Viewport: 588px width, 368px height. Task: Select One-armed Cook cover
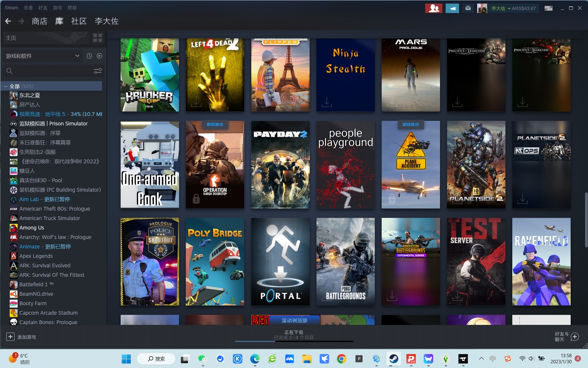click(150, 165)
